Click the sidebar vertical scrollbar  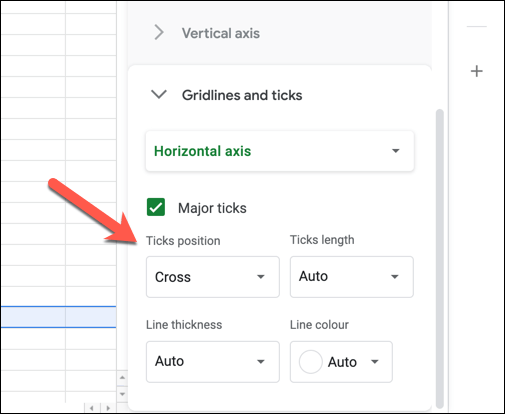440,258
